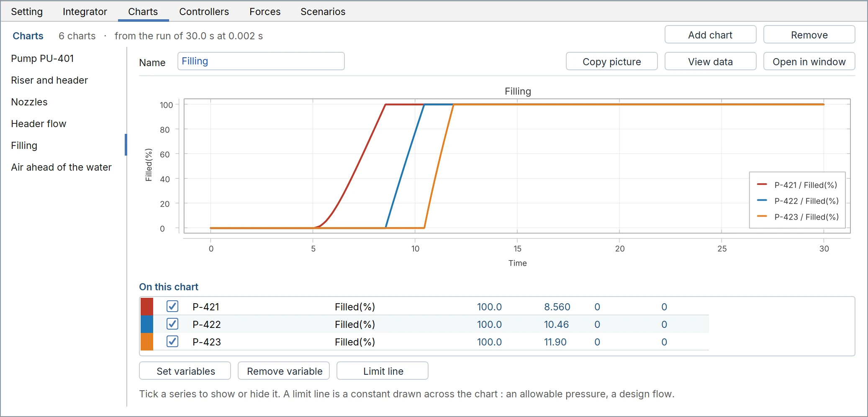This screenshot has width=868, height=417.
Task: Select Pump PU-401 chart
Action: [x=42, y=59]
